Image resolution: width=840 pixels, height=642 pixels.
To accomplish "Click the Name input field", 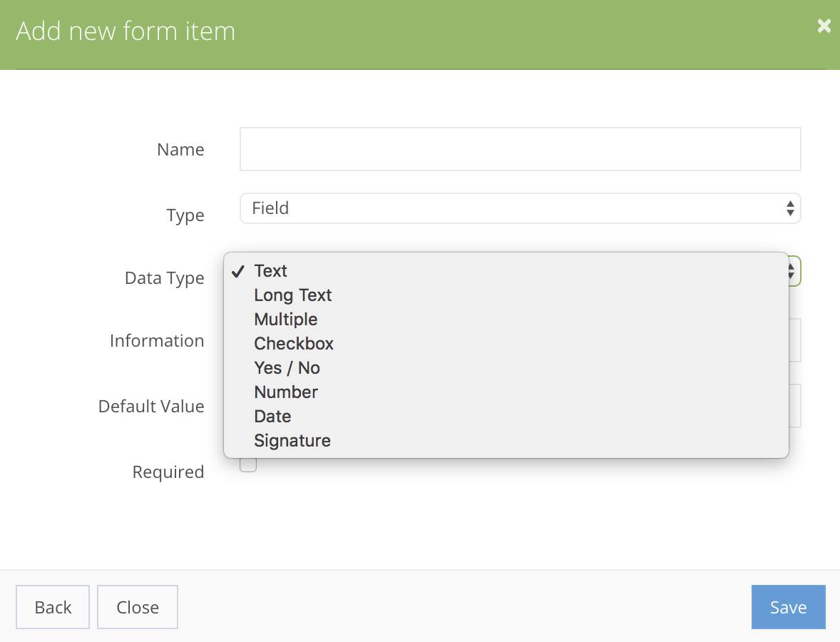I will [x=520, y=148].
